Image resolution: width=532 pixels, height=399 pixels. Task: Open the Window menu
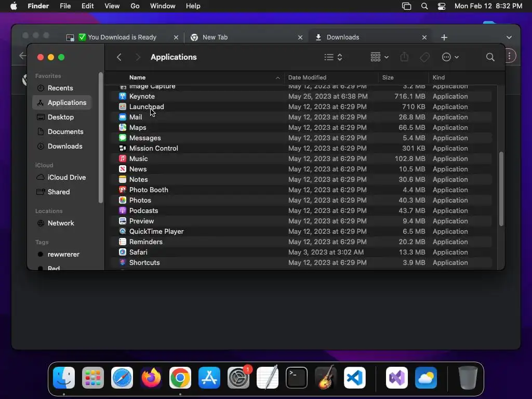coord(163,6)
